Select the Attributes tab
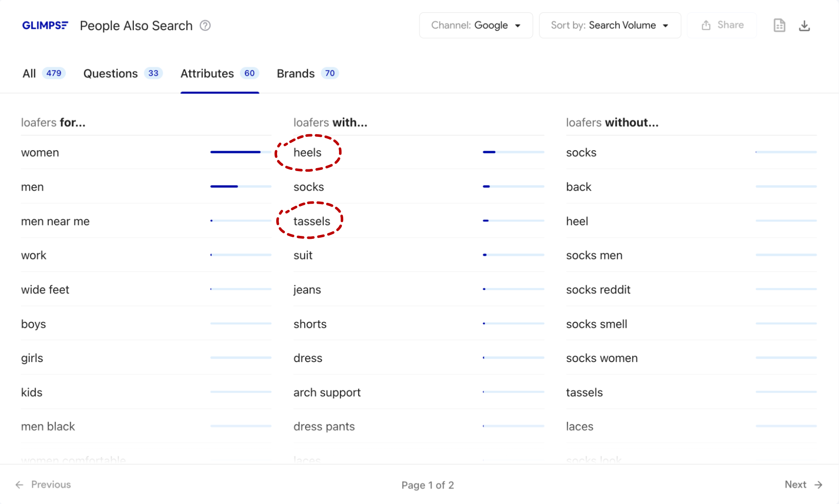The image size is (839, 504). 219,73
